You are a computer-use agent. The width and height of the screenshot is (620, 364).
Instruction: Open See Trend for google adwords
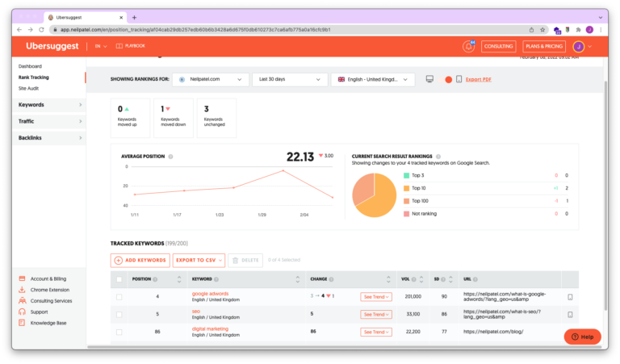pyautogui.click(x=376, y=297)
